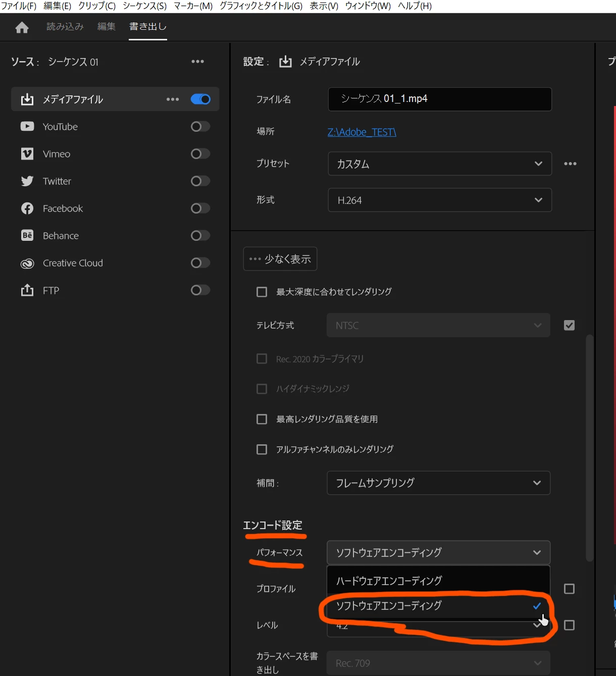
Task: Open preset more options menu
Action: tap(570, 164)
